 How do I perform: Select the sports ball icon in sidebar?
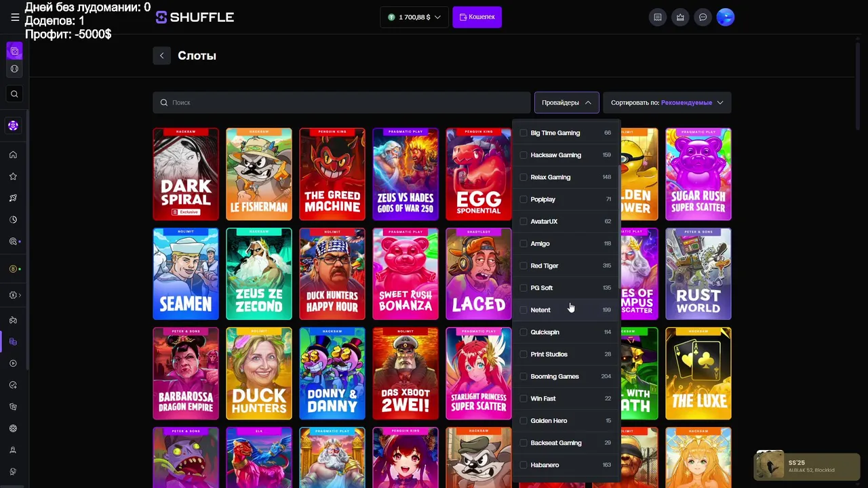coord(14,68)
